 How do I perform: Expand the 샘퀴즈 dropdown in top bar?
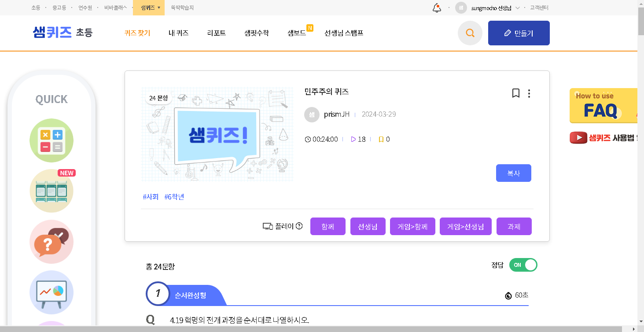149,7
